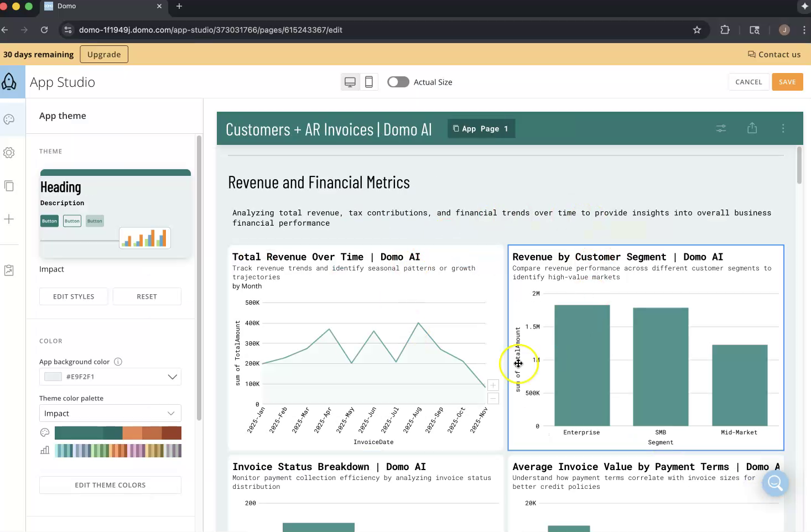This screenshot has height=532, width=811.
Task: Click the browser address bar URL
Action: coord(210,30)
